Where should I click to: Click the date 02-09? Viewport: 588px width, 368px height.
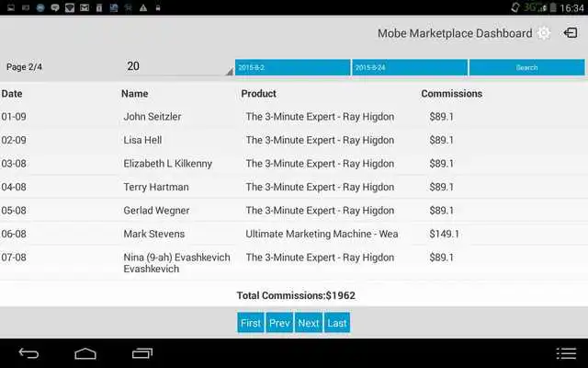pyautogui.click(x=14, y=140)
